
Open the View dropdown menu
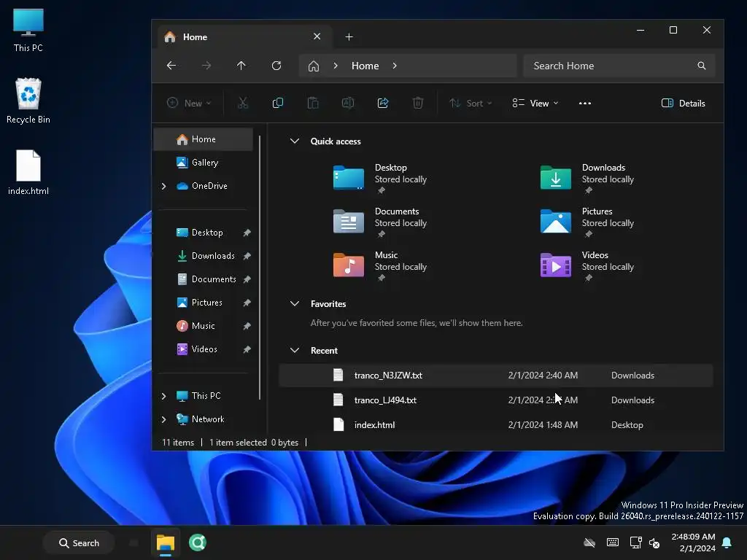535,104
